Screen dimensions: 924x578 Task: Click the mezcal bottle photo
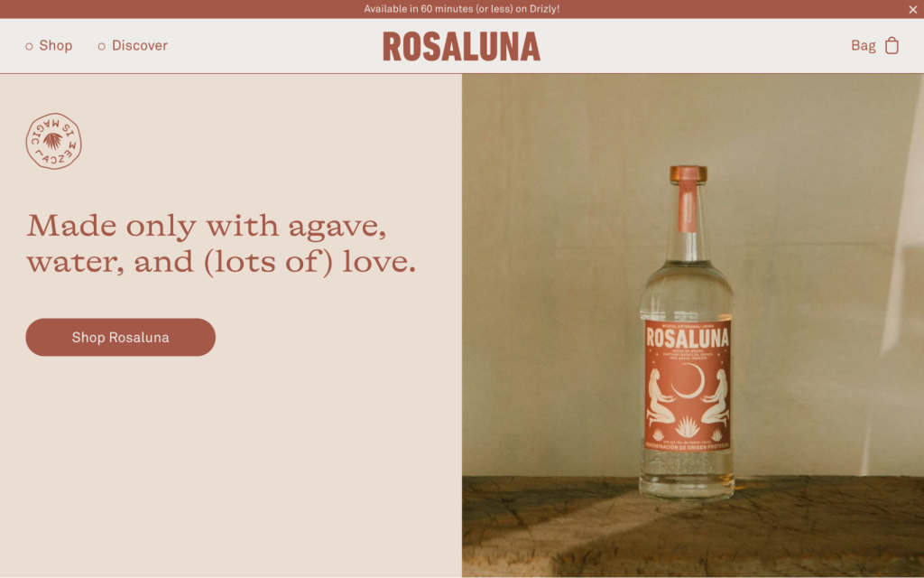693,325
